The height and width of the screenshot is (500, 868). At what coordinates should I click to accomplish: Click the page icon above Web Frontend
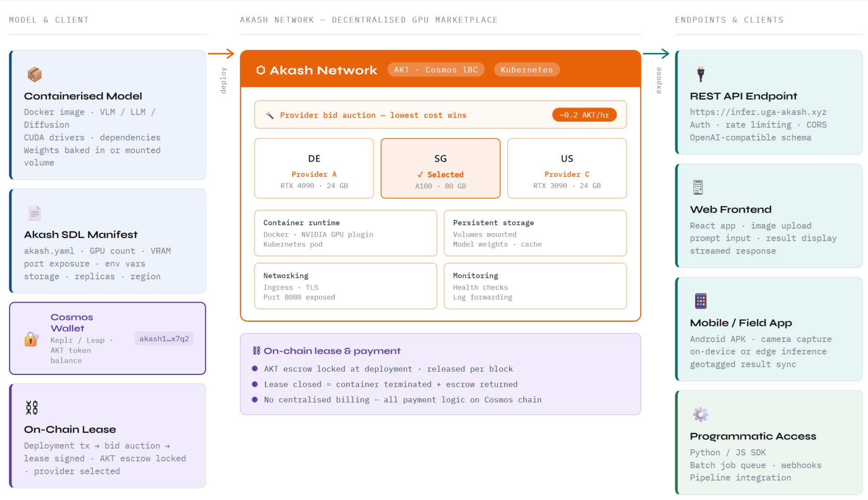[x=697, y=187]
